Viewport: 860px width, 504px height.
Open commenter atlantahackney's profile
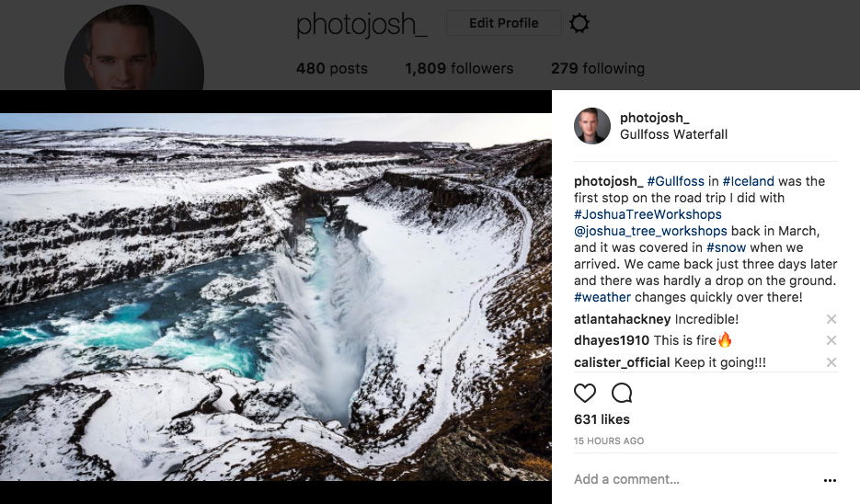[622, 319]
